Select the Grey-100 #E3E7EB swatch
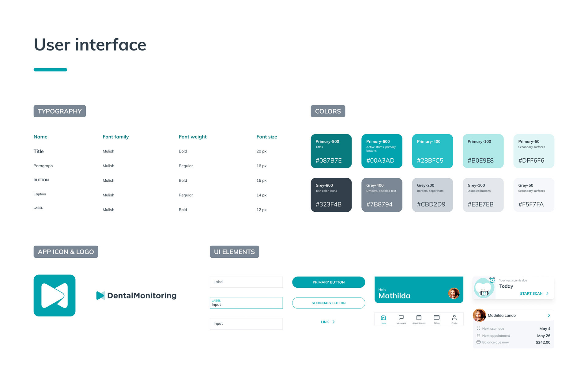 483,195
